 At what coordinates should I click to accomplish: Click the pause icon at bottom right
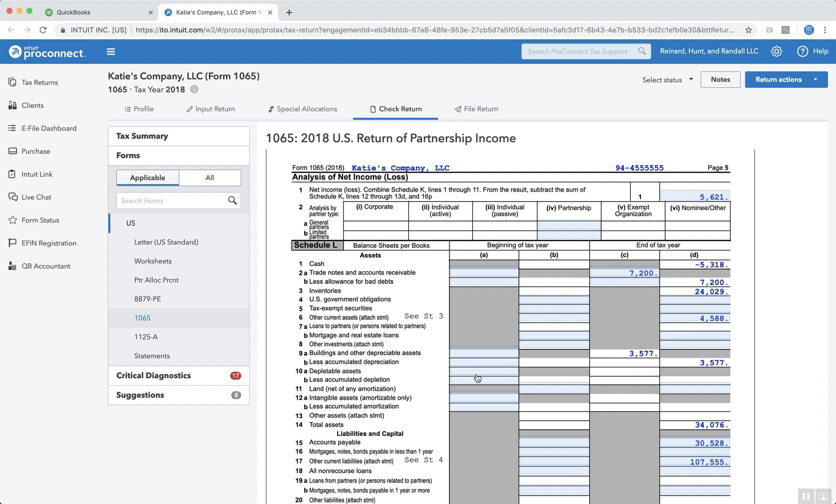(x=806, y=496)
